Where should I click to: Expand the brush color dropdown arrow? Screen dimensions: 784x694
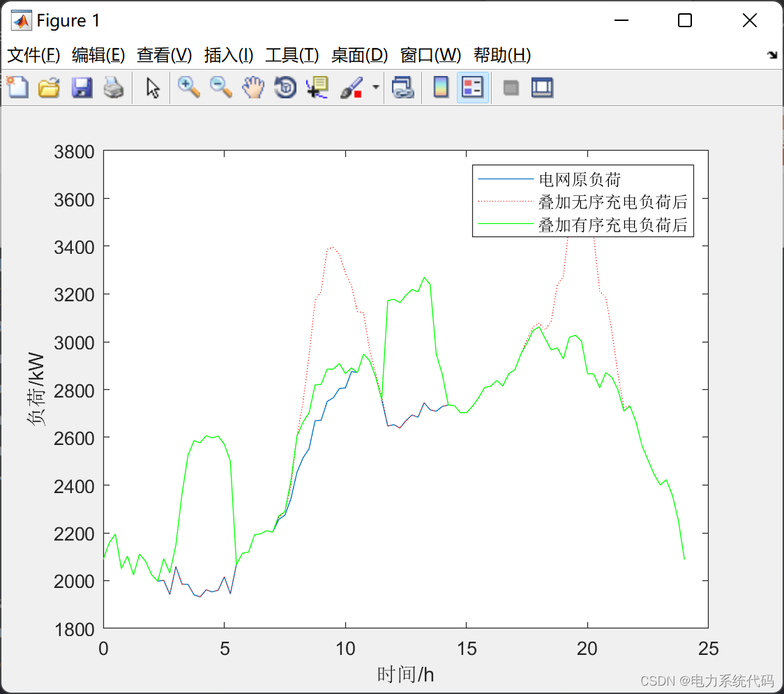pyautogui.click(x=375, y=87)
